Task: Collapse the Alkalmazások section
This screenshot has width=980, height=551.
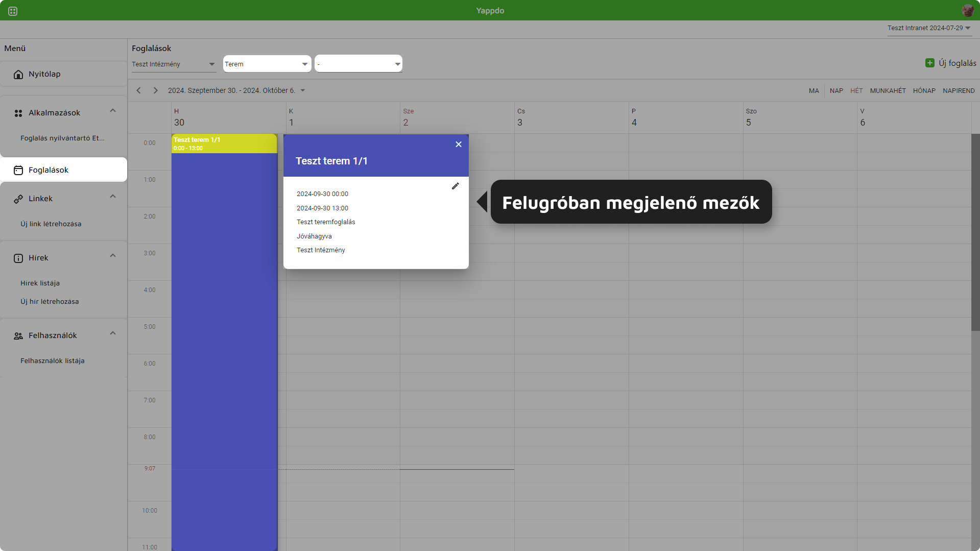Action: (113, 111)
